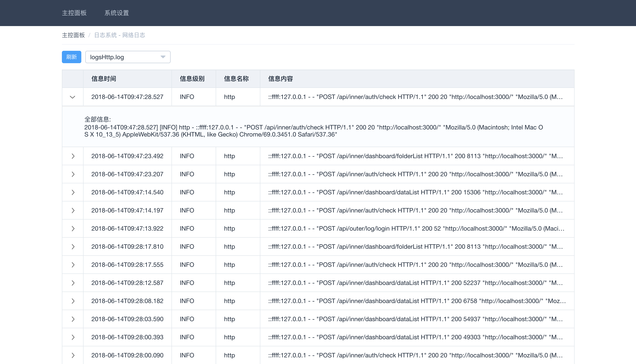Open the 主控面板 navigation menu item

click(74, 13)
